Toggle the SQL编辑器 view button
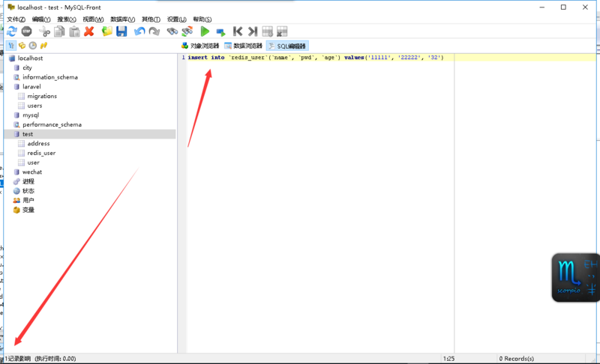The height and width of the screenshot is (364, 600). click(287, 46)
